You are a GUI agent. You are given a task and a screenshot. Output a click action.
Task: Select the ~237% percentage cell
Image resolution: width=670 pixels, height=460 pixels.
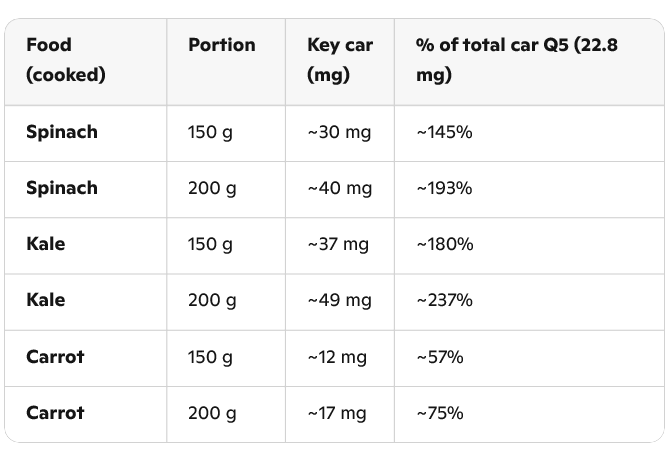(445, 300)
